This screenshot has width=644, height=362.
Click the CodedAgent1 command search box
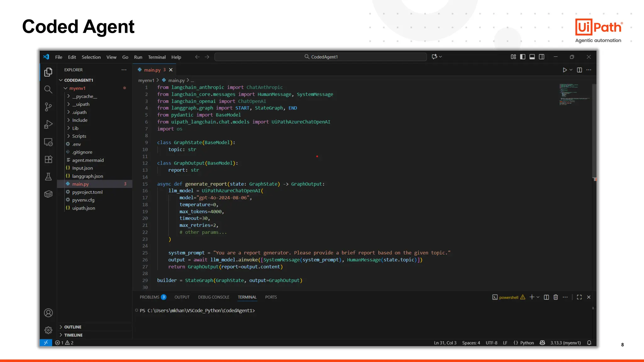(321, 57)
